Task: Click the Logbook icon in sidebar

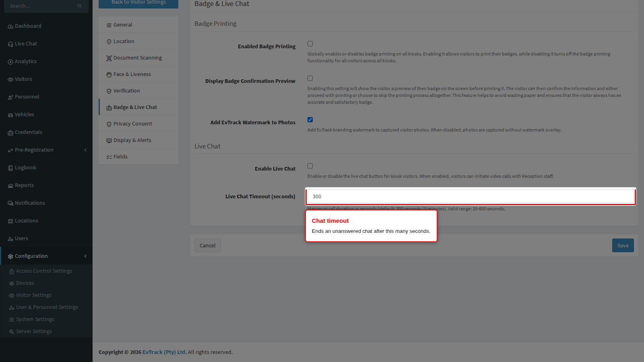Action: point(10,168)
